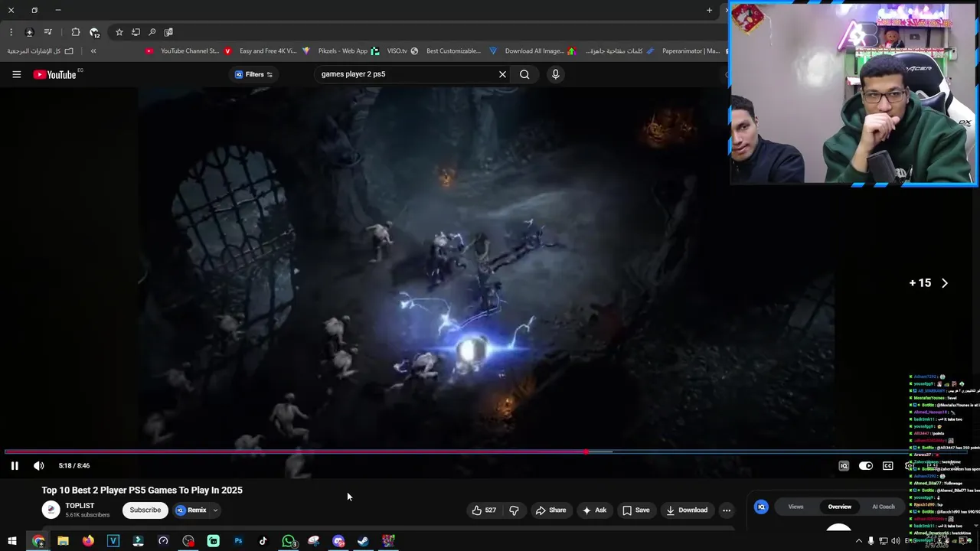Toggle closed captions (CC)
The height and width of the screenshot is (551, 980).
tap(888, 465)
